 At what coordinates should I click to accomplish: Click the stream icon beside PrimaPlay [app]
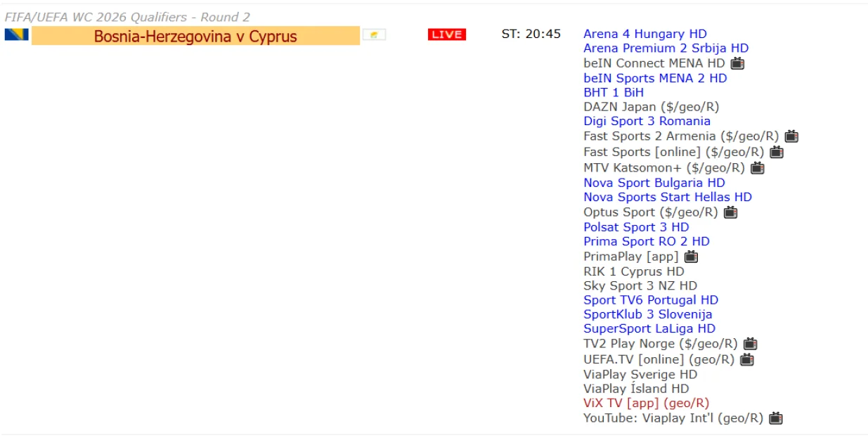click(x=692, y=256)
